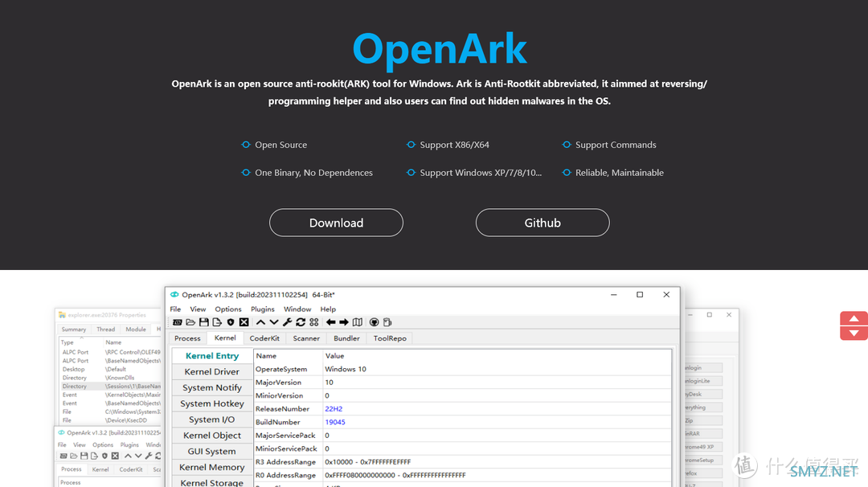Open Summary tab in explorer.exe Properties window
Screen dimensions: 868x487
[x=74, y=329]
